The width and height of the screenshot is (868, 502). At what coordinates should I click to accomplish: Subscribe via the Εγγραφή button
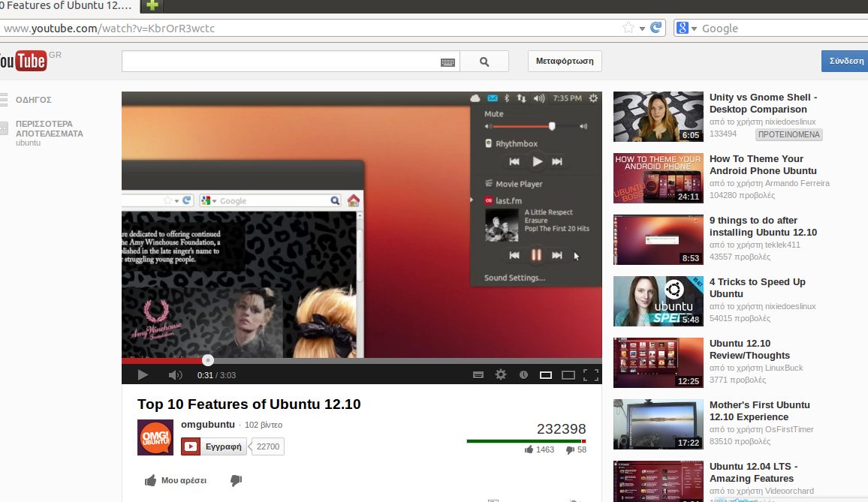213,446
